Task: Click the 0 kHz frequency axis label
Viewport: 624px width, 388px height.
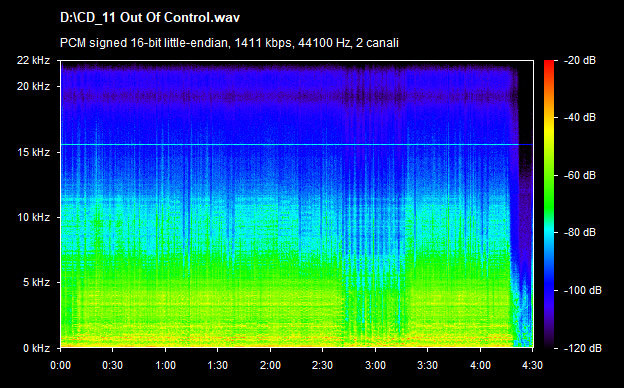Action: 36,348
